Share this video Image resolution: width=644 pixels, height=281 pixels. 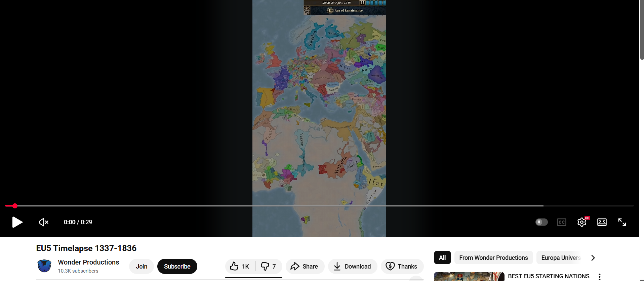pos(305,267)
